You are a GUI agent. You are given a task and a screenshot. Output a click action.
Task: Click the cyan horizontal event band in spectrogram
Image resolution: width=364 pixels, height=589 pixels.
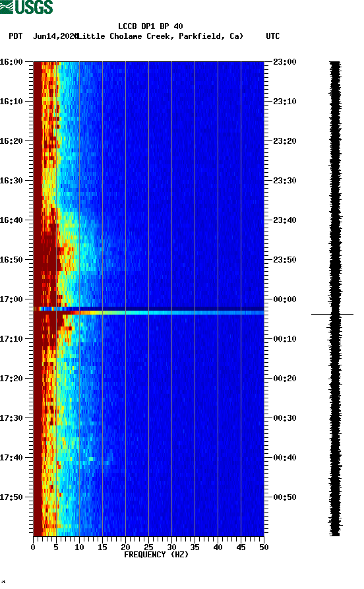tap(149, 312)
